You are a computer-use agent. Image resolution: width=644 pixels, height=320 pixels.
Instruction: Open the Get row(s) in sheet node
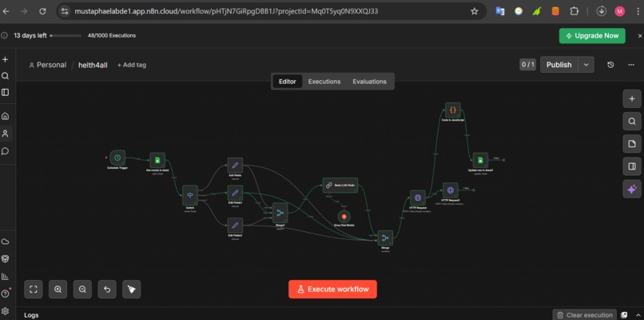click(157, 161)
